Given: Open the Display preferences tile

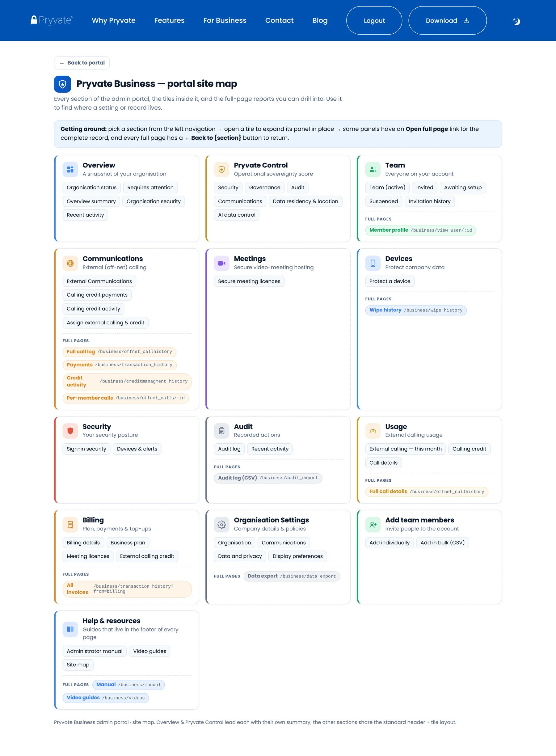Looking at the screenshot, I should tap(297, 556).
